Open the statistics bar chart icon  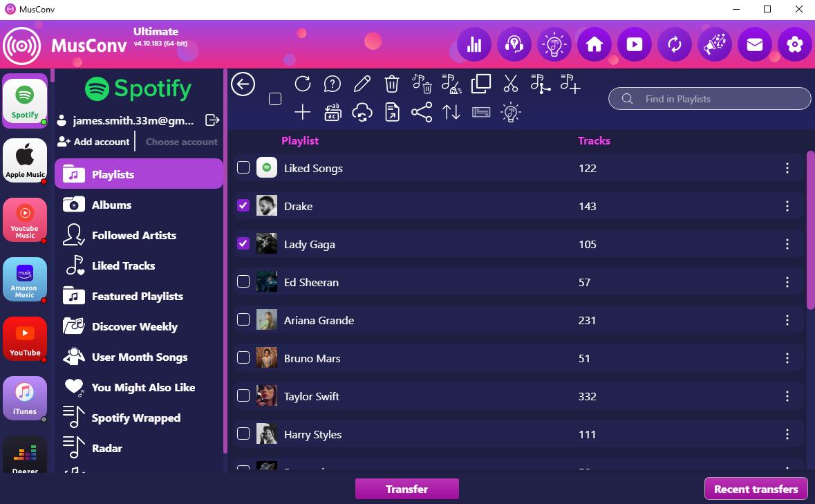click(474, 45)
